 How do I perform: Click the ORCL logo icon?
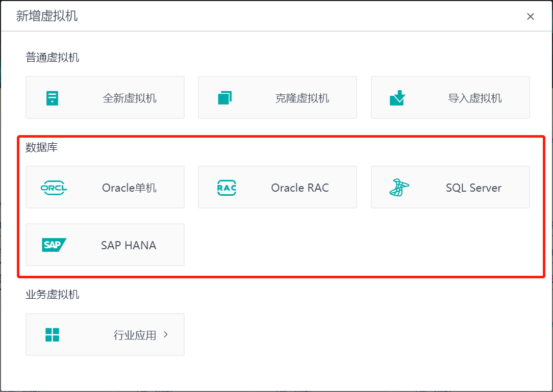tap(54, 188)
